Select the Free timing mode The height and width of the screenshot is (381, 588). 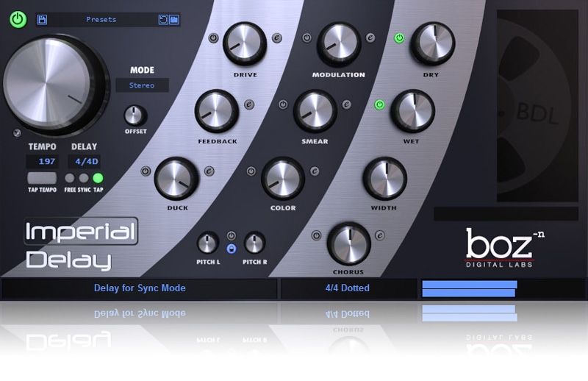click(70, 178)
